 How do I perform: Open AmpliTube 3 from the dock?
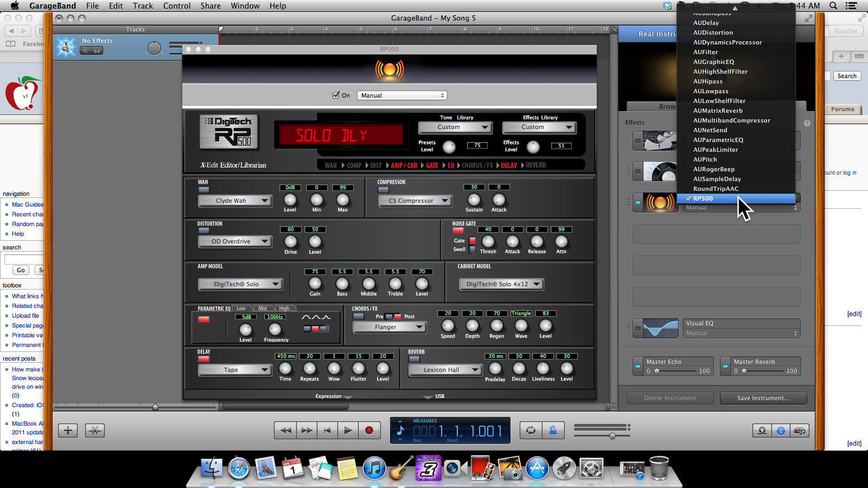[429, 467]
